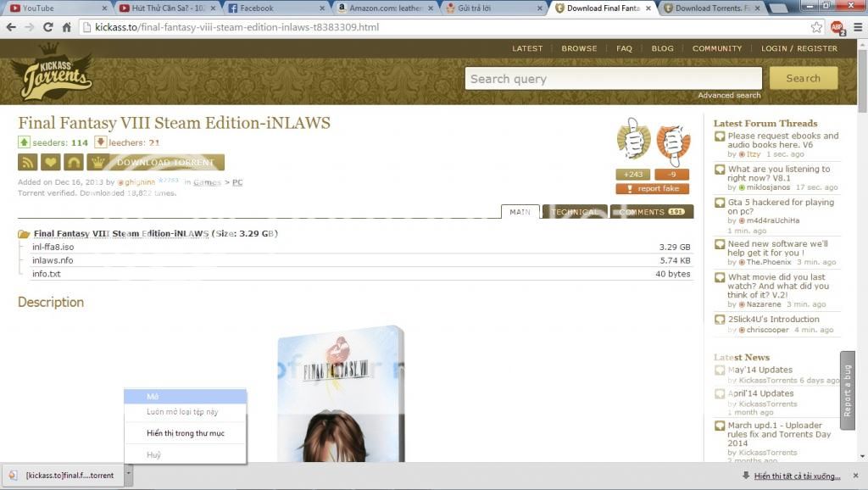The image size is (868, 490).
Task: Click the info.txt file row
Action: [361, 274]
